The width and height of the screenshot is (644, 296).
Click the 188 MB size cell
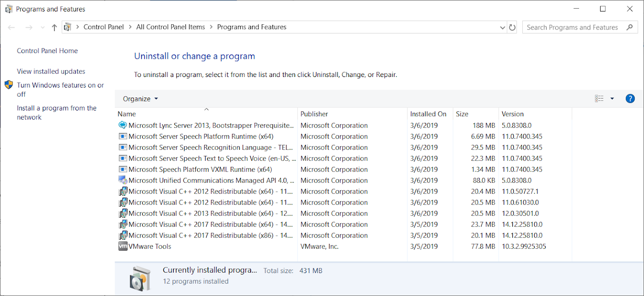point(484,125)
